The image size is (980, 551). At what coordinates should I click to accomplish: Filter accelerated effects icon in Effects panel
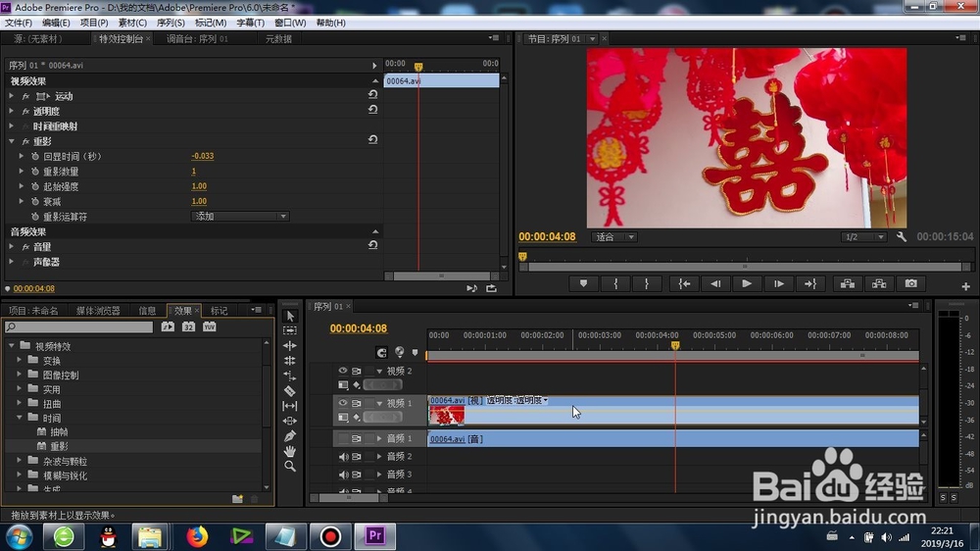point(168,326)
